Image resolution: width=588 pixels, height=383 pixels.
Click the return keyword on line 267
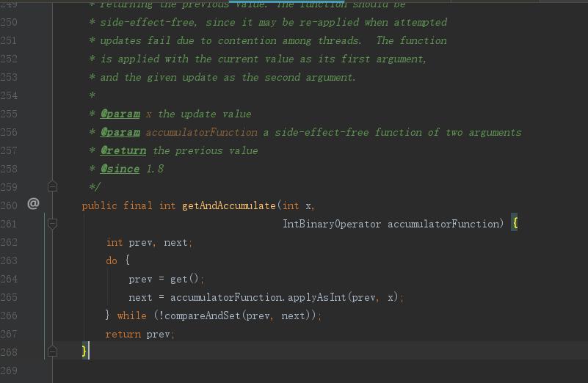point(123,334)
